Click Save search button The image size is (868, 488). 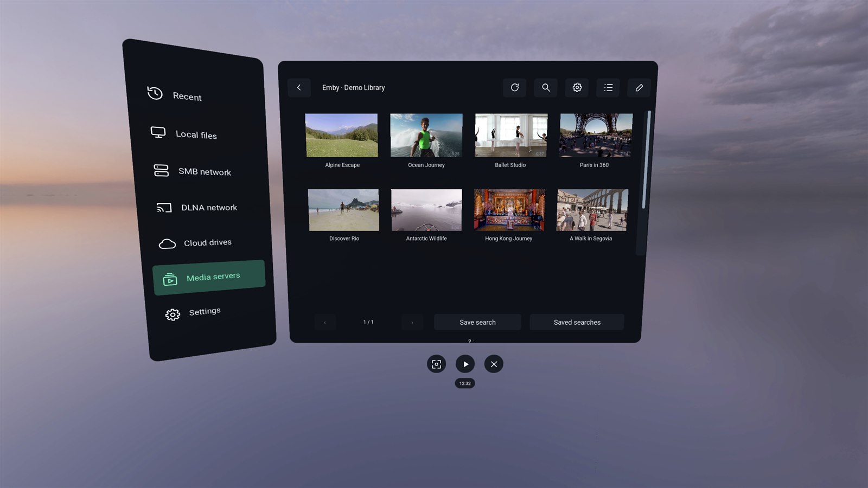click(x=477, y=322)
